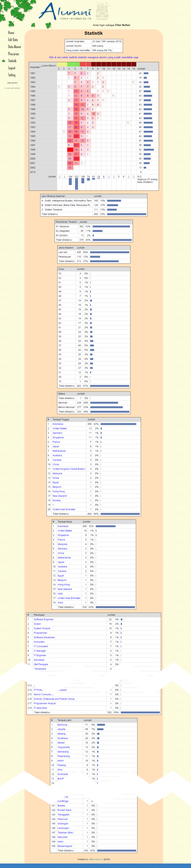
Task: Click the leaf marker next to Statistik
Action: [4, 61]
